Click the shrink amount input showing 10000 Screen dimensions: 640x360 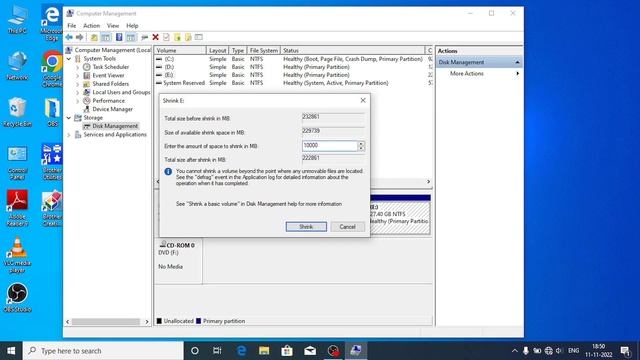pyautogui.click(x=330, y=146)
